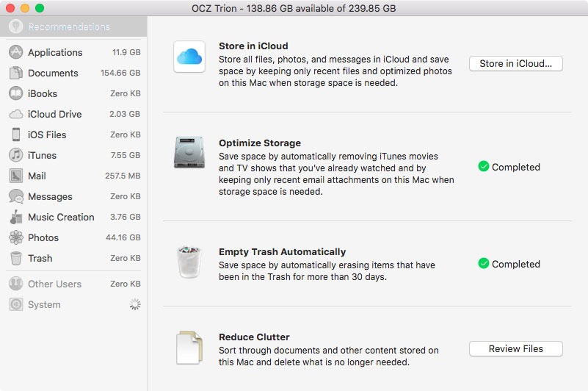The height and width of the screenshot is (391, 588).
Task: Click the System gear icon
Action: tap(15, 304)
